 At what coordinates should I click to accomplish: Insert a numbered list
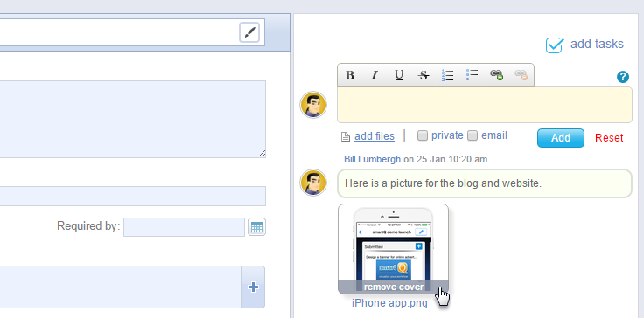(x=448, y=75)
